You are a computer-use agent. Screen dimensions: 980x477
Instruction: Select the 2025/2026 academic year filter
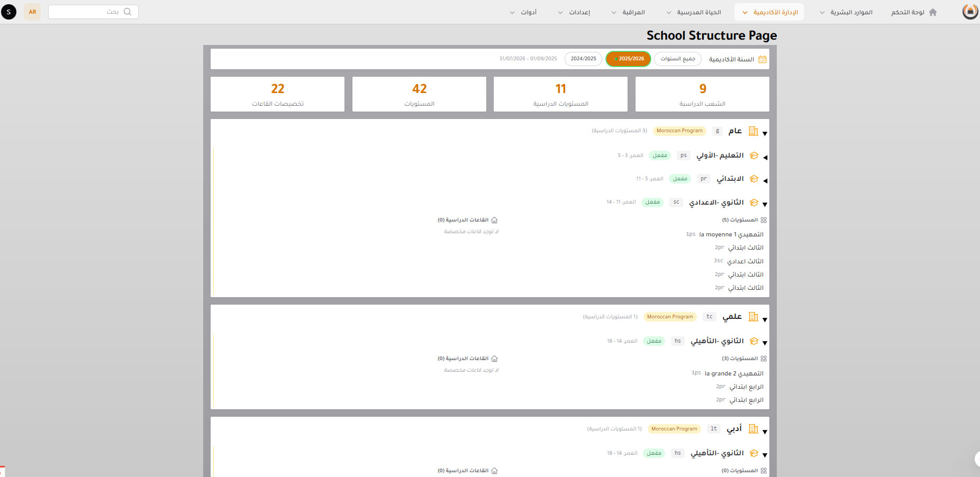coord(629,59)
